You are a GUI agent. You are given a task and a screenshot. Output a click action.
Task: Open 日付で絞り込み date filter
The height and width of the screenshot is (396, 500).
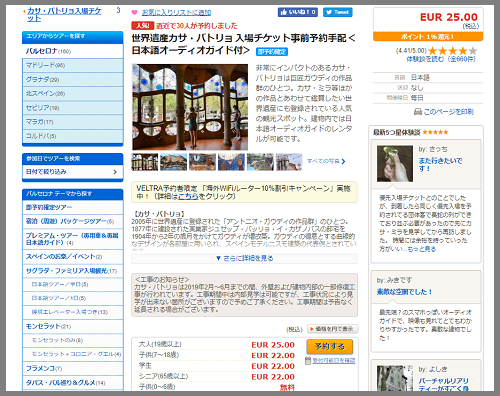pos(72,172)
